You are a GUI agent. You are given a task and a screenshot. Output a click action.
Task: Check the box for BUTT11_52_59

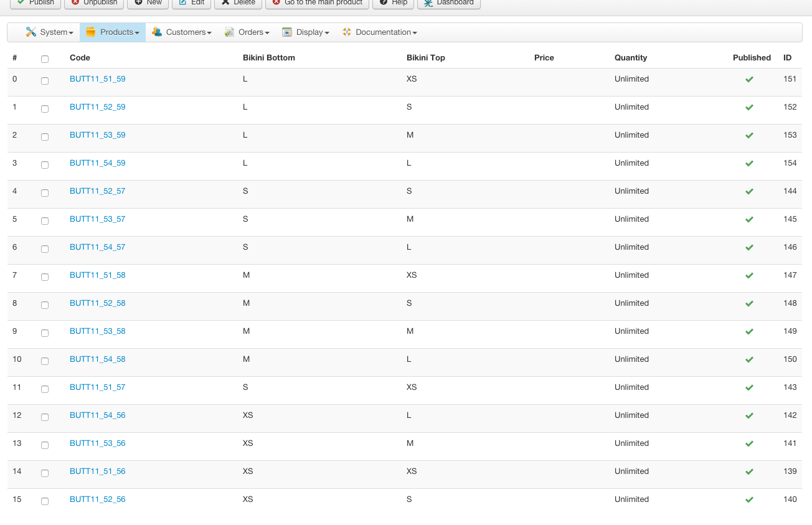[45, 109]
